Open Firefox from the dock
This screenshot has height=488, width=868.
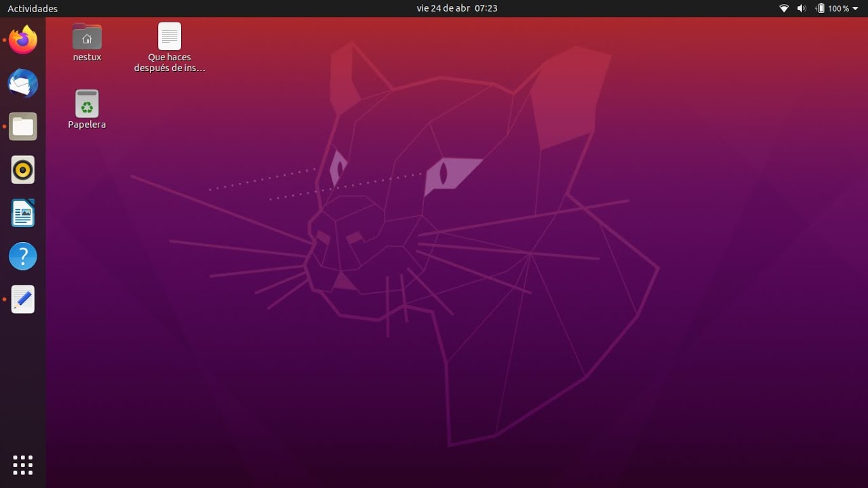tap(23, 40)
